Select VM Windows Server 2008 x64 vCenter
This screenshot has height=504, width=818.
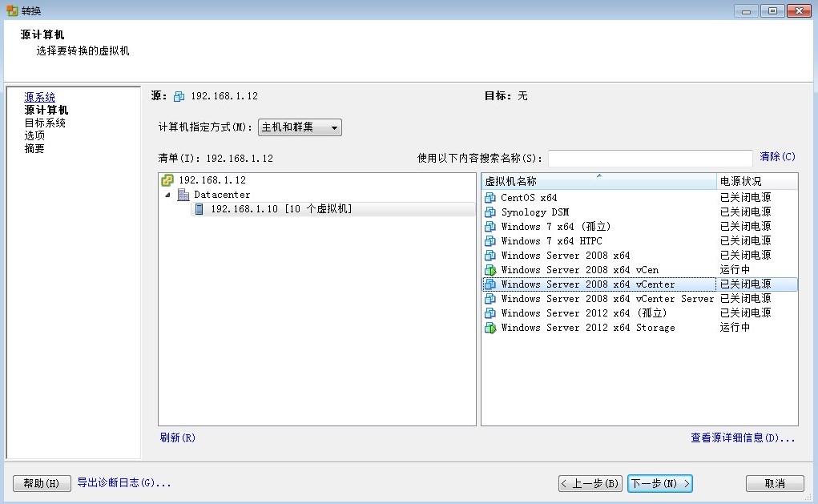588,284
